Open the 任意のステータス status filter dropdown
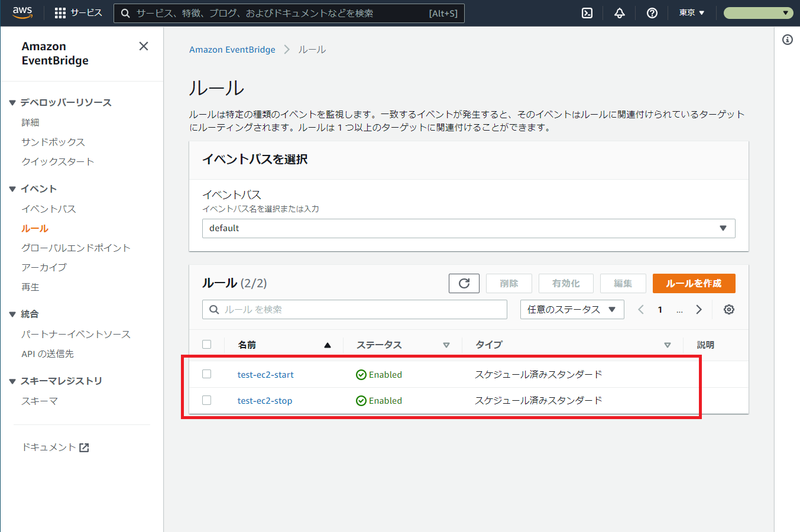The height and width of the screenshot is (532, 800). pyautogui.click(x=572, y=309)
